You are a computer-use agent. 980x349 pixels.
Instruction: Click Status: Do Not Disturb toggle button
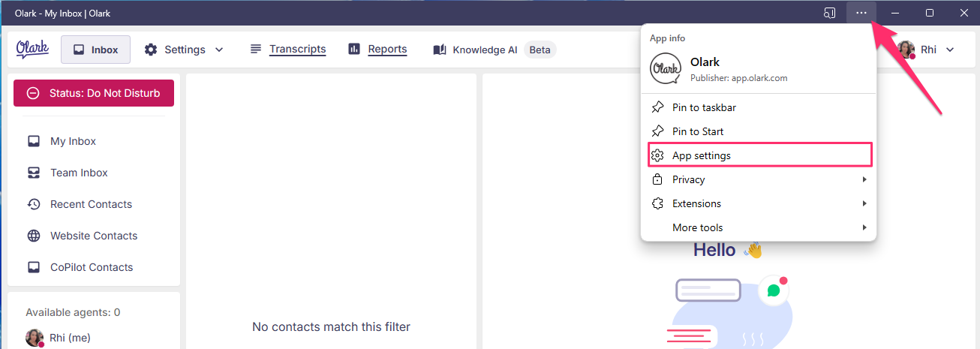pos(94,93)
